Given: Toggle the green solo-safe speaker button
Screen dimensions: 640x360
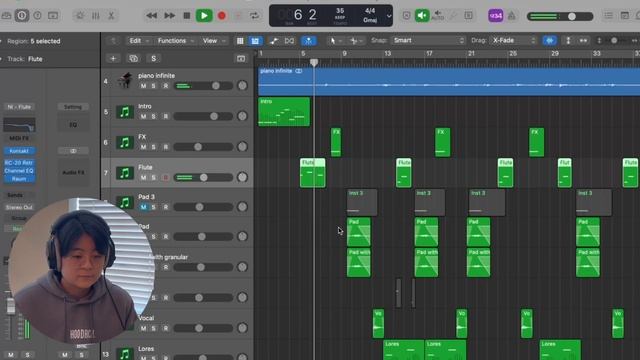Looking at the screenshot, I should (422, 16).
